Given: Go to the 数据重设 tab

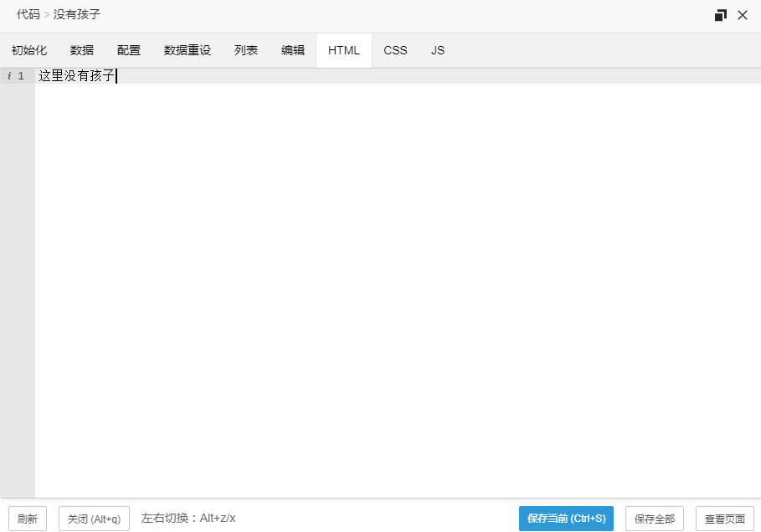Looking at the screenshot, I should pyautogui.click(x=188, y=50).
